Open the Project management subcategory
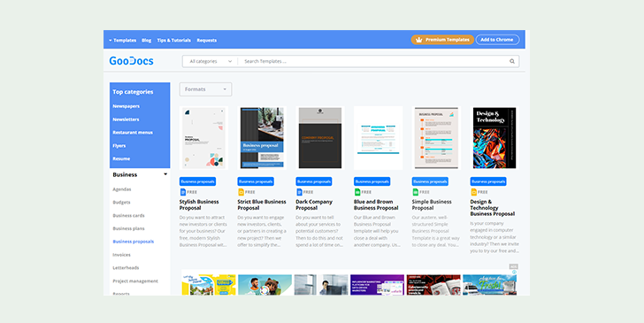This screenshot has height=323, width=644. point(135,281)
